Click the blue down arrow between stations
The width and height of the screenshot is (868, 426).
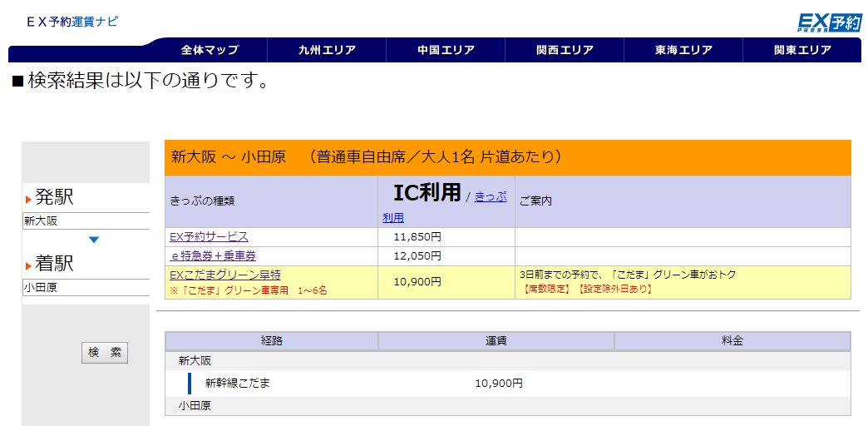pos(94,240)
